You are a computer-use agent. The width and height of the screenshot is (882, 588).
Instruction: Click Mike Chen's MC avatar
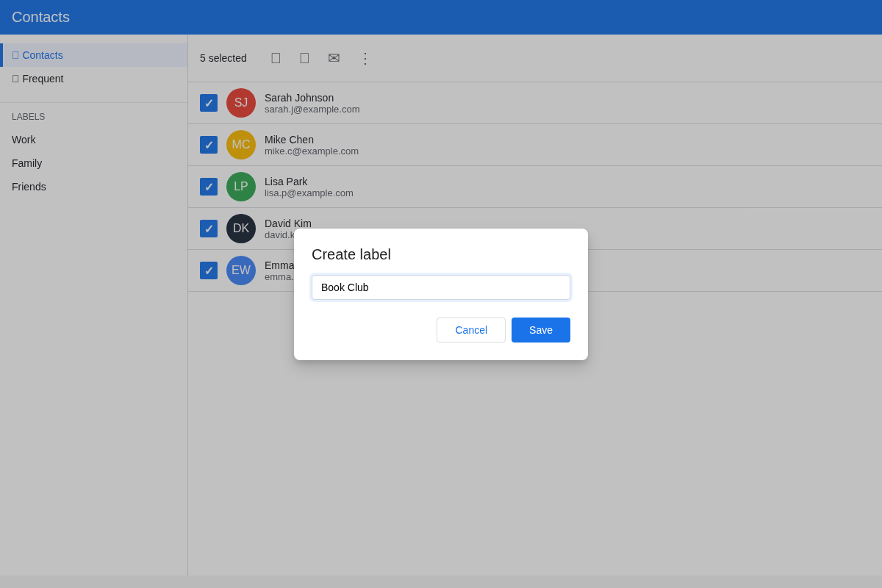[x=241, y=145]
